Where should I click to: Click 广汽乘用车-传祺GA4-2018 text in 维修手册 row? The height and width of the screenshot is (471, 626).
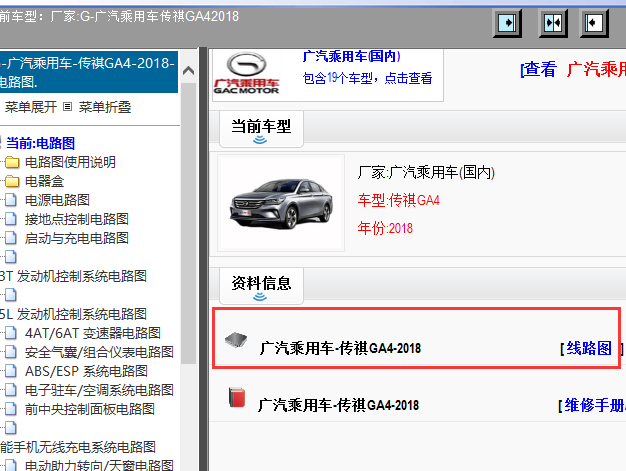pyautogui.click(x=339, y=406)
